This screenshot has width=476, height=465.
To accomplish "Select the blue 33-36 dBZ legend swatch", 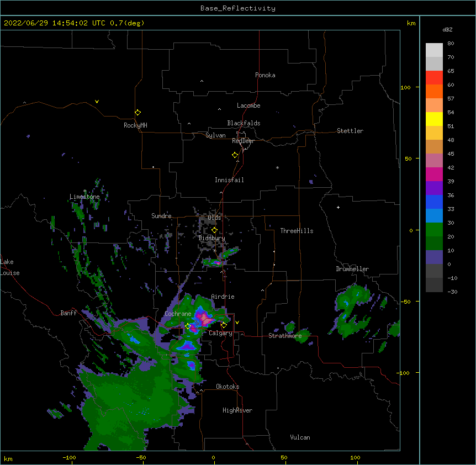I will [x=434, y=202].
